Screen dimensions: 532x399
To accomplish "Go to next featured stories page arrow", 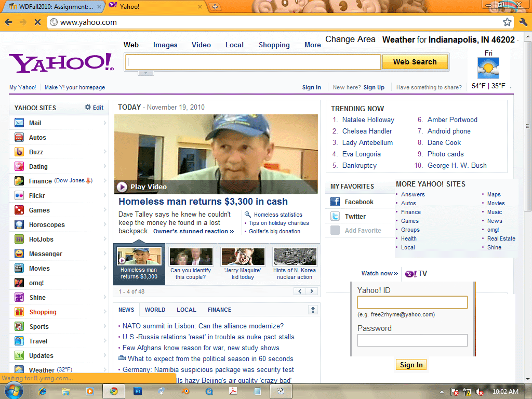I will (312, 291).
